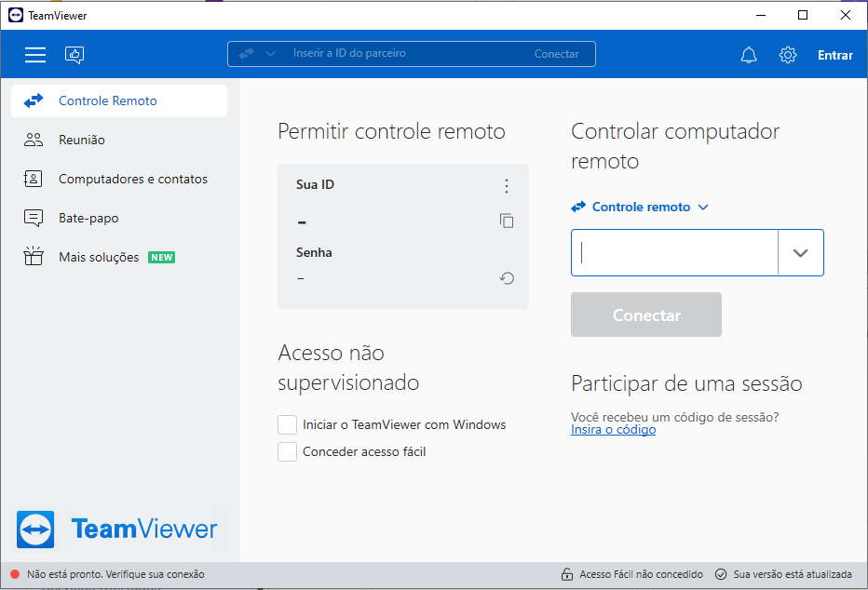Click the Entrar sign-in button
Viewport: 868px width, 590px height.
(x=834, y=55)
